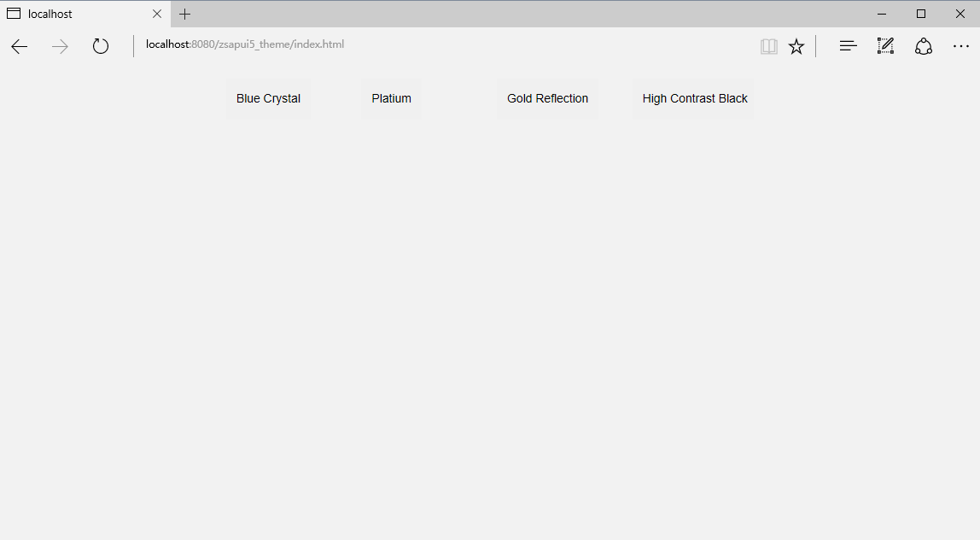Add this page to favorites

click(796, 46)
